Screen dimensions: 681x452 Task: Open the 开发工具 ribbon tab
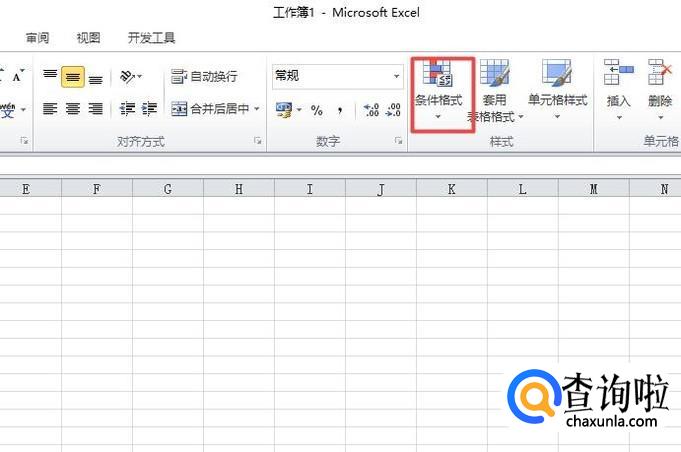point(152,38)
